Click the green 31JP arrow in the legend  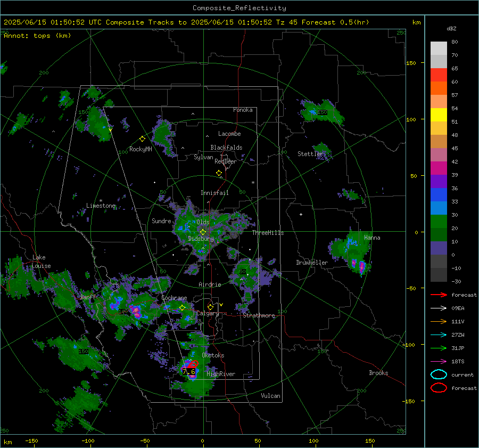[x=439, y=348]
